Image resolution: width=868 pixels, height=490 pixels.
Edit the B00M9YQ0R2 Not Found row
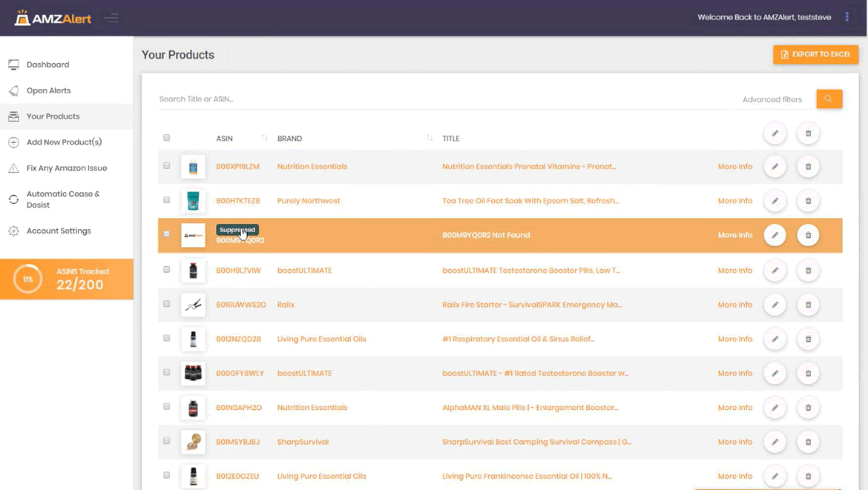[775, 235]
